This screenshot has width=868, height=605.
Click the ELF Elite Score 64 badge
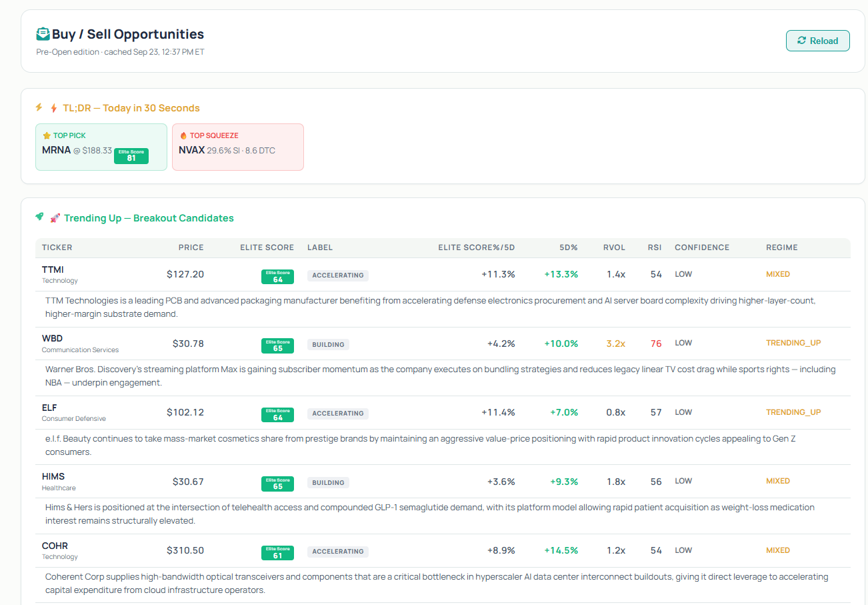(x=277, y=415)
